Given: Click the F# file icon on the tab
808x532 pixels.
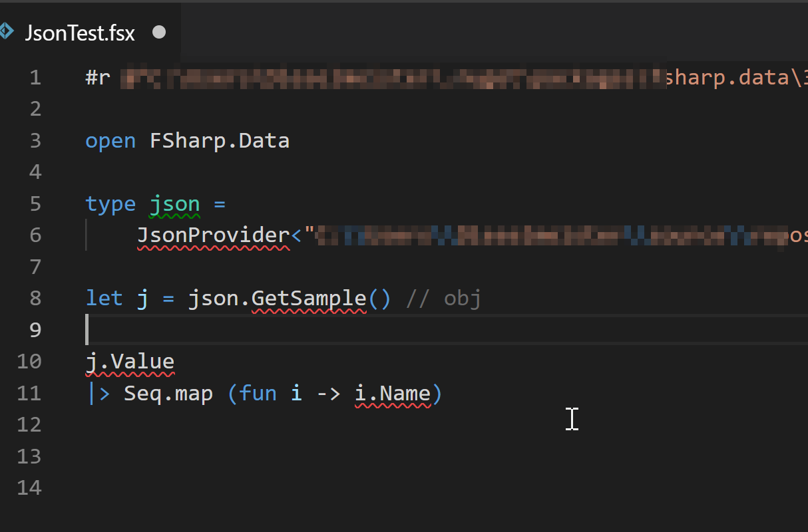Looking at the screenshot, I should [x=6, y=31].
